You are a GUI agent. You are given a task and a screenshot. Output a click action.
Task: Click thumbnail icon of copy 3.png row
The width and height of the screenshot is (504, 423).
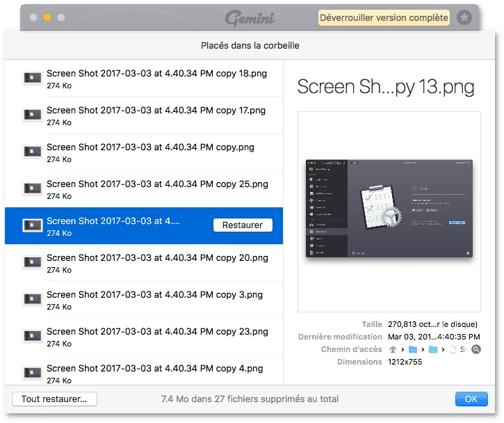[x=33, y=299]
